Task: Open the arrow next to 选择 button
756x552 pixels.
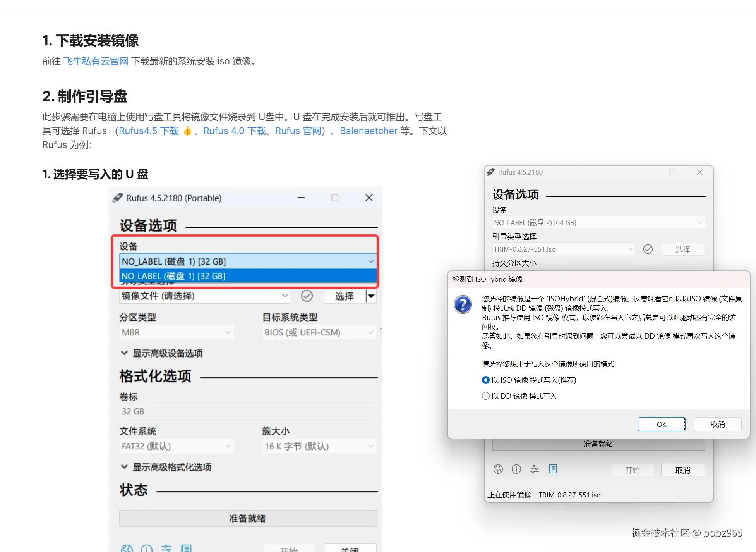Action: point(371,296)
